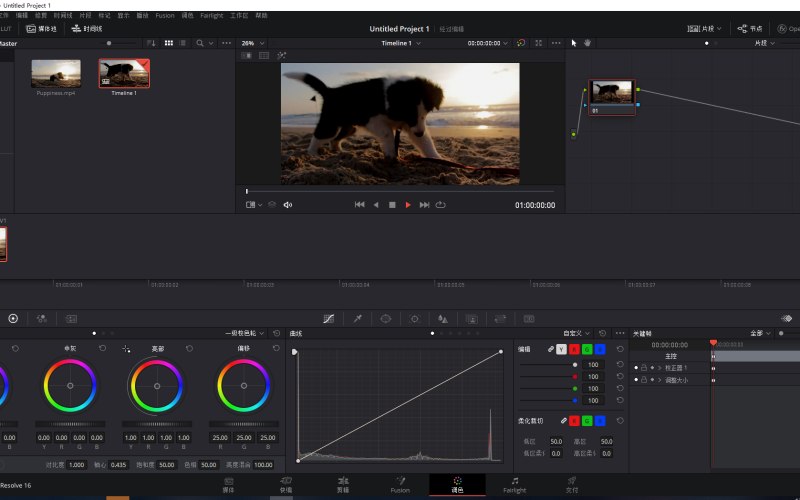Screen dimensions: 800x500
Task: Open the viewer zoom 26% dropdown
Action: (253, 43)
